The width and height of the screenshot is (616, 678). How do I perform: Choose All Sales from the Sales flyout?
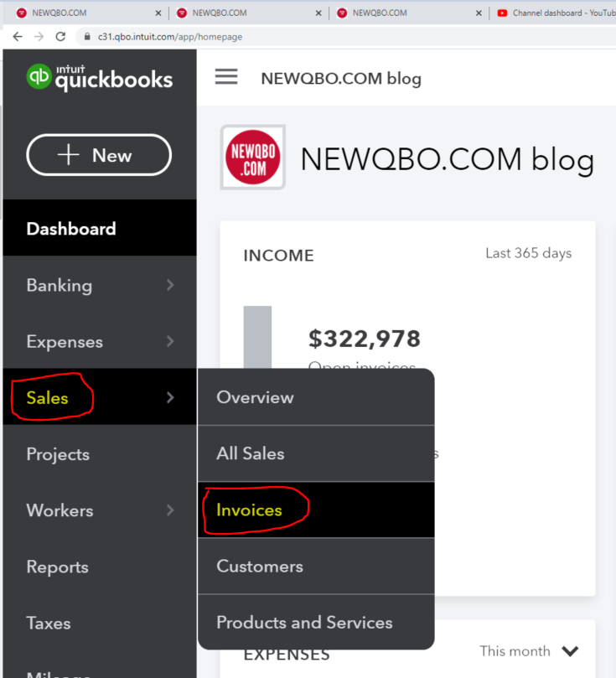coord(316,453)
